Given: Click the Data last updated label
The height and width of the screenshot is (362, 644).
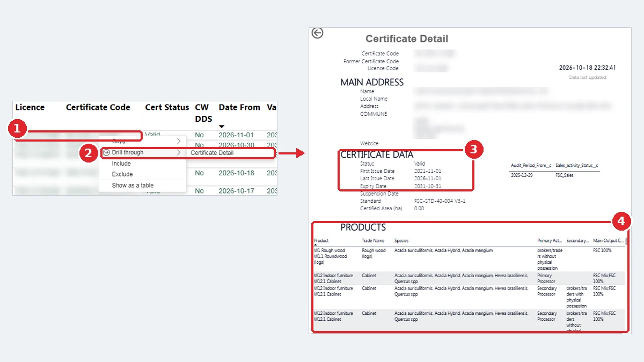Looking at the screenshot, I should [x=588, y=78].
